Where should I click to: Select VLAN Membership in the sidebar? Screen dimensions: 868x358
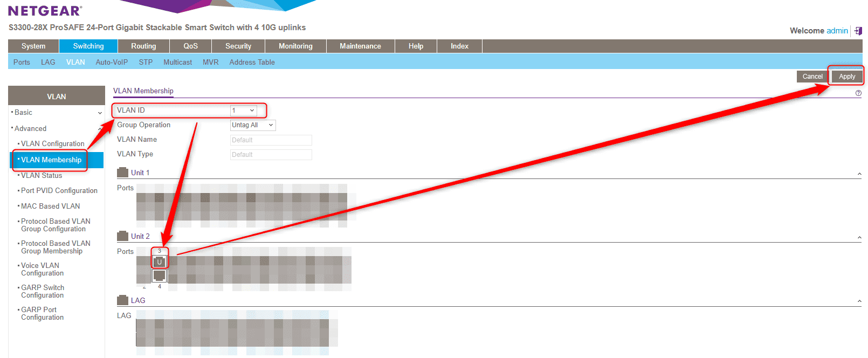pos(51,160)
